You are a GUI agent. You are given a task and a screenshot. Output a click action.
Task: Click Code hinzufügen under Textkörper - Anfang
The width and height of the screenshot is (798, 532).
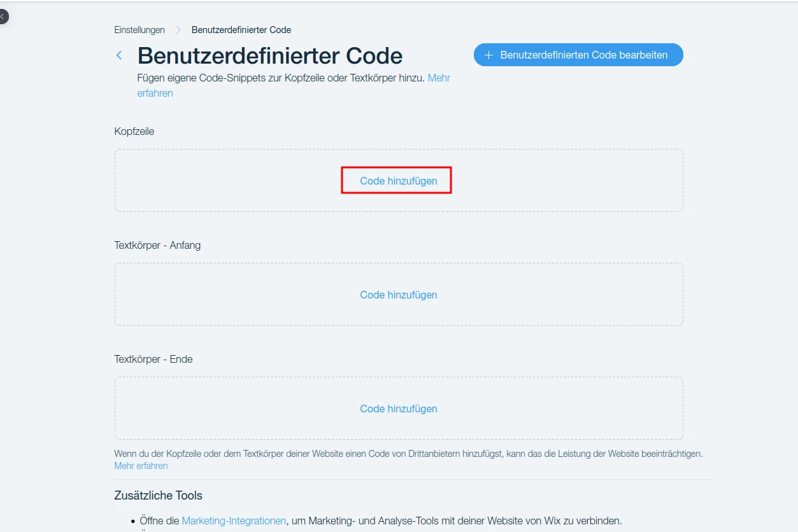click(399, 295)
